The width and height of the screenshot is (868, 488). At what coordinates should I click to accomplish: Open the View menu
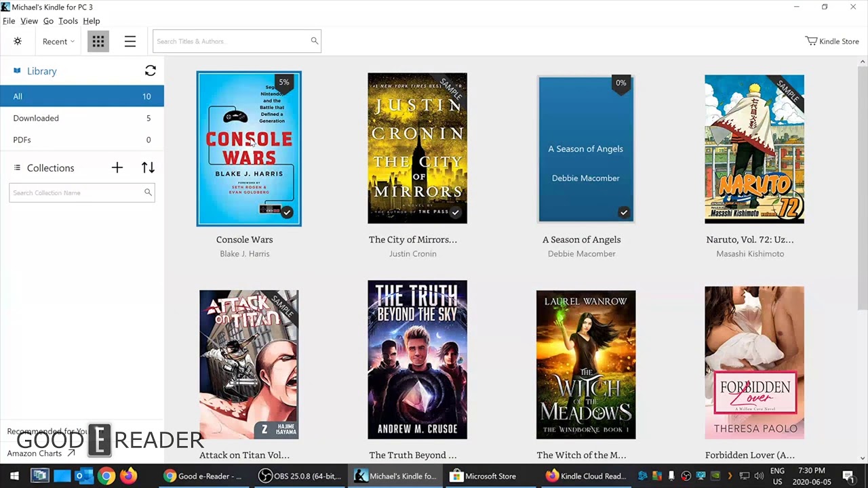click(29, 21)
